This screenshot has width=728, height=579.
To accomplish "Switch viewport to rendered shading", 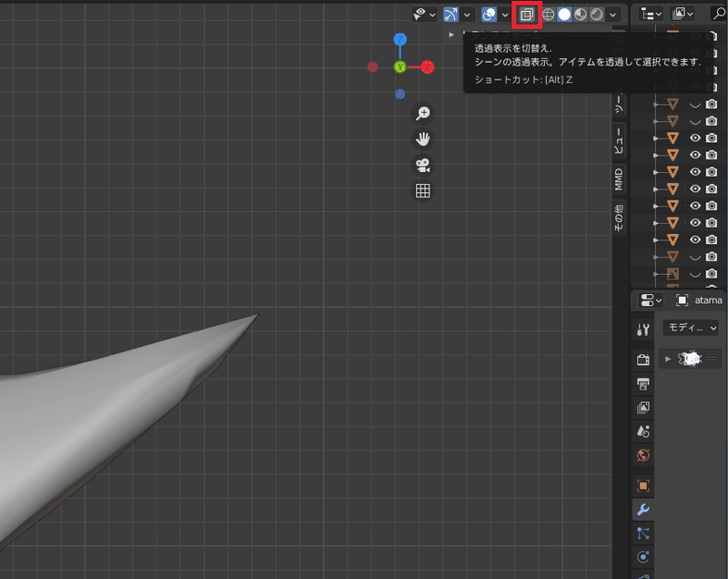I will 597,15.
